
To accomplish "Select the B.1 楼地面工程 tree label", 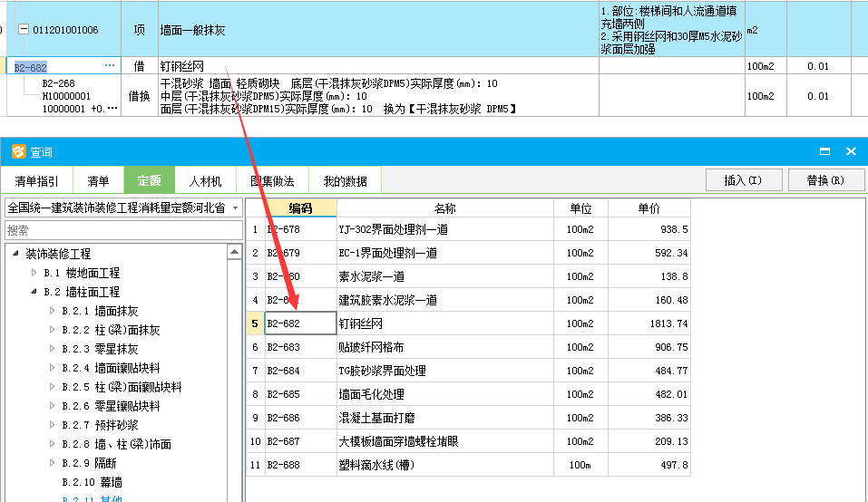I will [x=82, y=273].
